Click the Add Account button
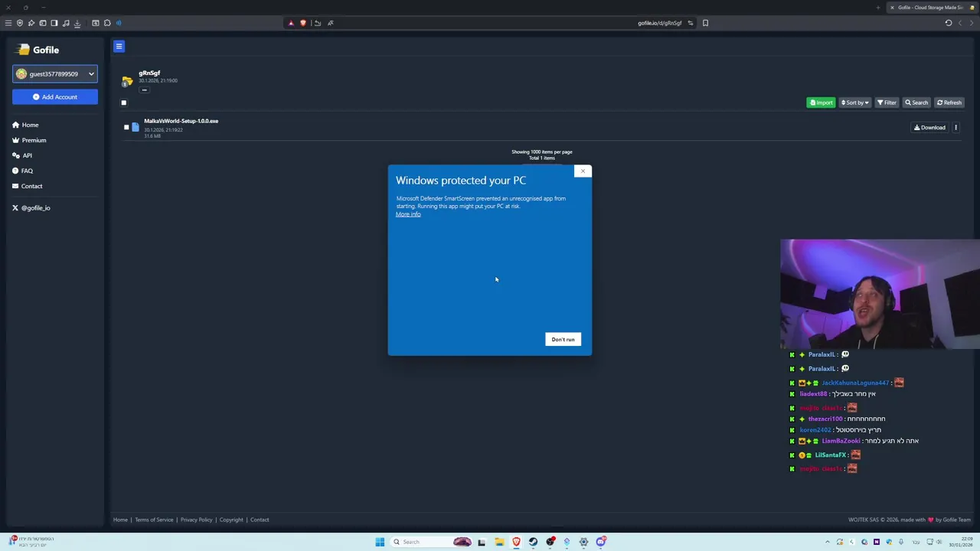Image resolution: width=980 pixels, height=551 pixels. (55, 97)
